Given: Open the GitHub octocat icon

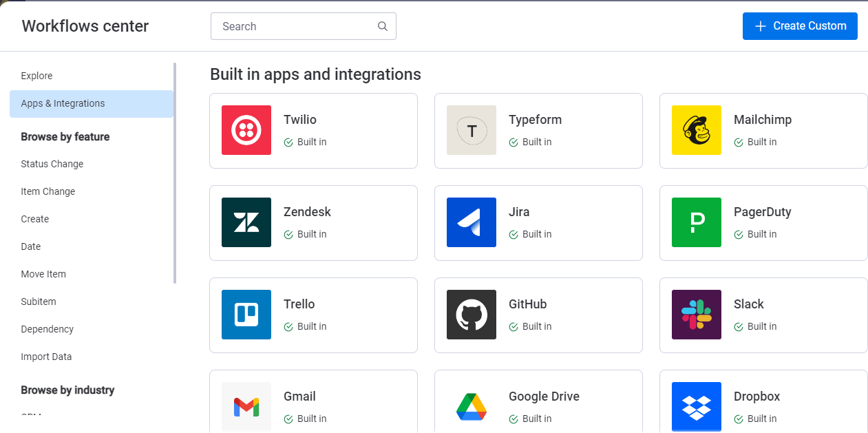Looking at the screenshot, I should click(471, 315).
